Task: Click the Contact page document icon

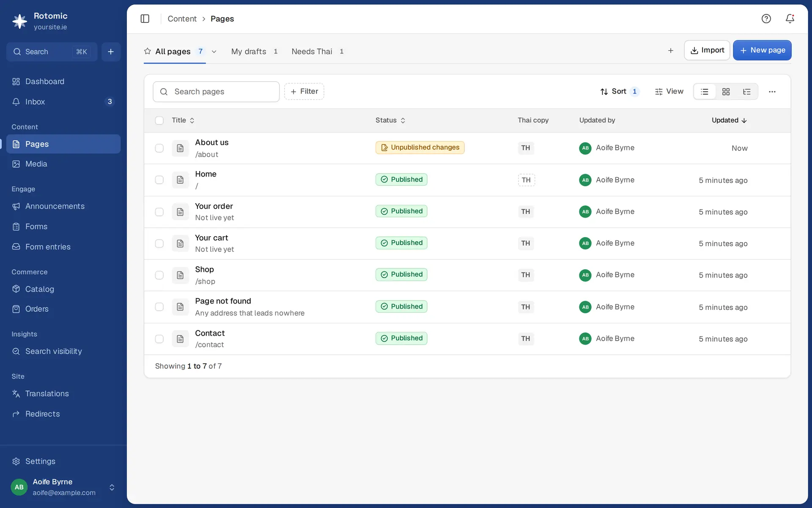Action: click(x=180, y=339)
